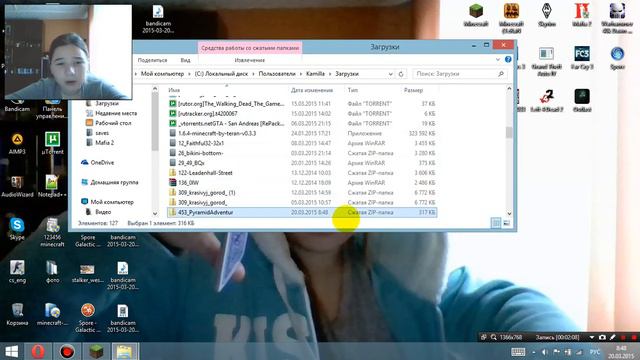Open the Корзина recycle bin
Image resolution: width=640 pixels, height=360 pixels.
pos(17,314)
